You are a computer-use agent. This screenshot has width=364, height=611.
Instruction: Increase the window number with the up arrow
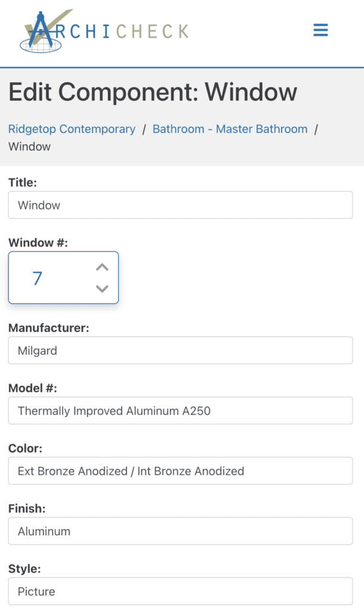(x=102, y=267)
